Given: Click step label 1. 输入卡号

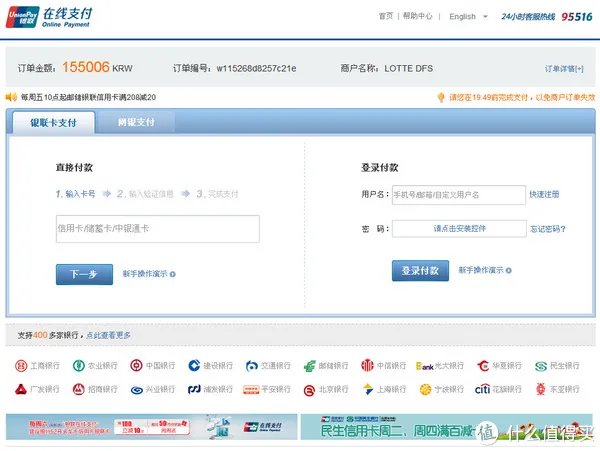Looking at the screenshot, I should (x=75, y=194).
